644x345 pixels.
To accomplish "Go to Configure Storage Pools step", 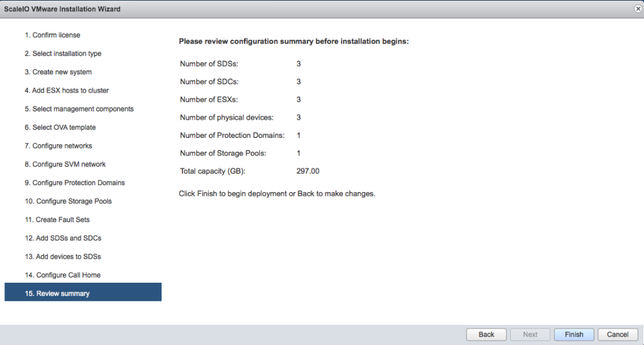I will pyautogui.click(x=69, y=201).
